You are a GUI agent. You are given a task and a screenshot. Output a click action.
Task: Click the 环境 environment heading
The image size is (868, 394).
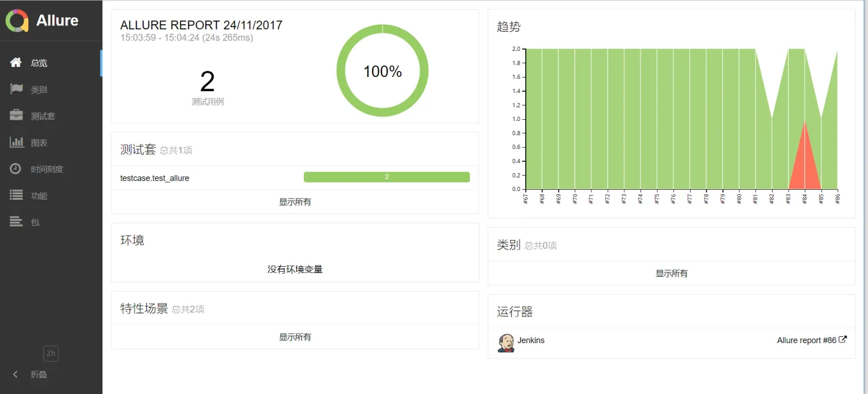point(132,240)
